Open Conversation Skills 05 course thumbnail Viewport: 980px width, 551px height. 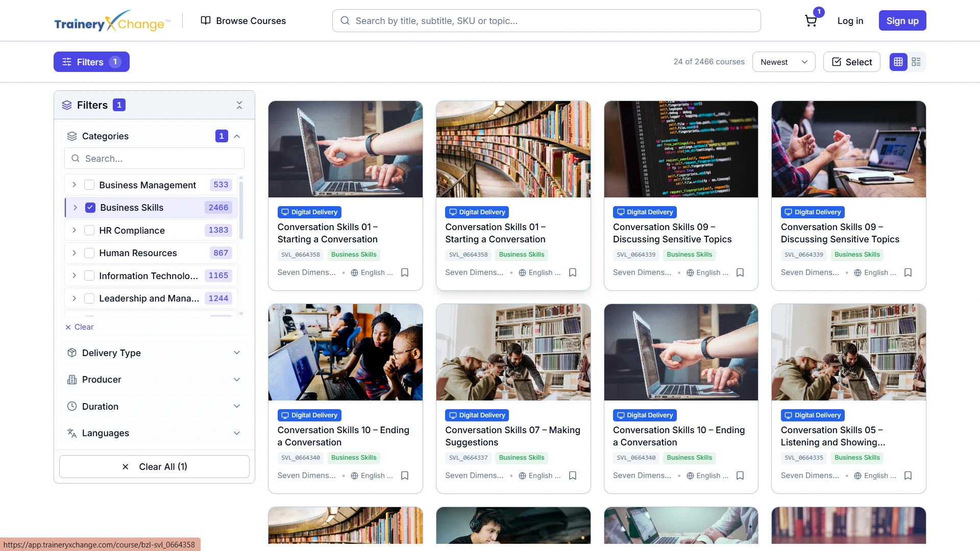849,352
